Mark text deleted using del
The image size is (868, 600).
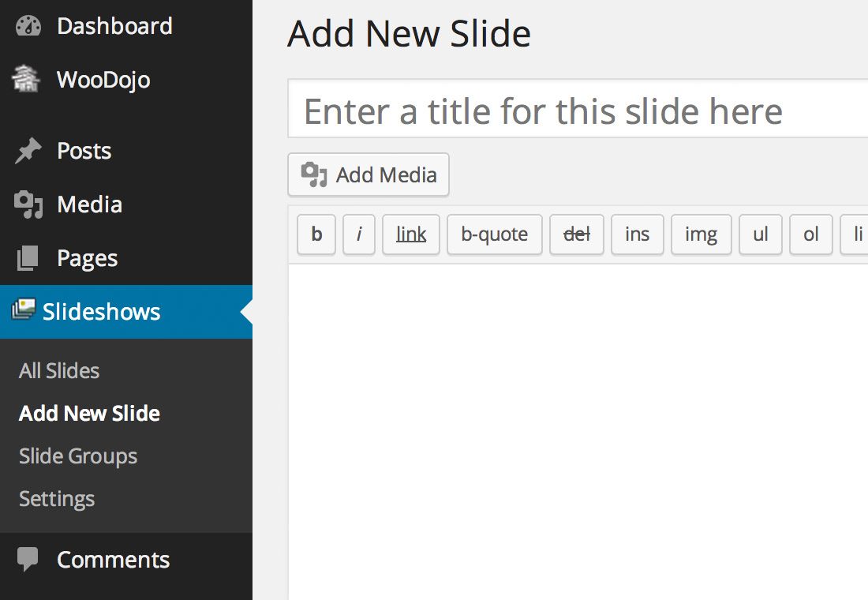point(576,234)
